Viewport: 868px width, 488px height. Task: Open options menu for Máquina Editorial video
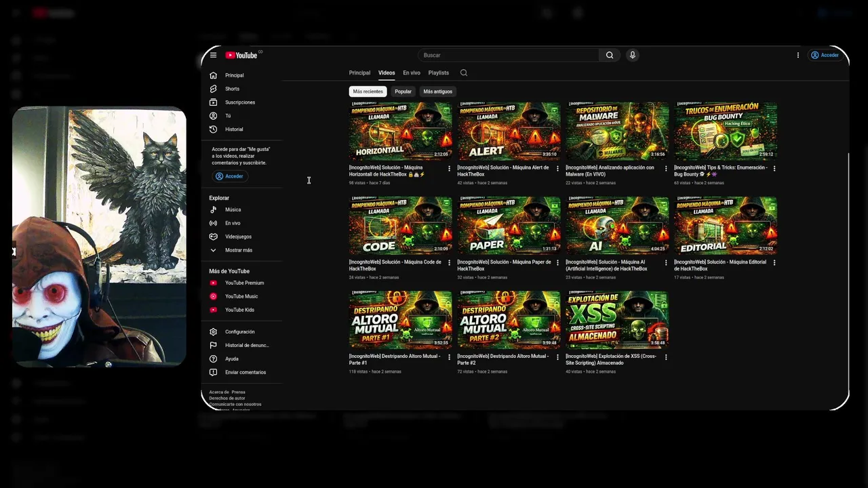click(x=774, y=262)
